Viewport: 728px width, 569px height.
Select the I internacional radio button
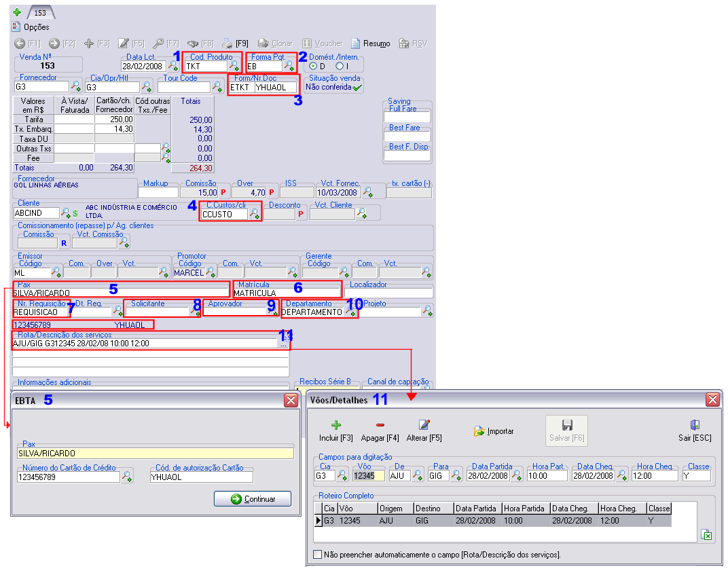pyautogui.click(x=340, y=67)
